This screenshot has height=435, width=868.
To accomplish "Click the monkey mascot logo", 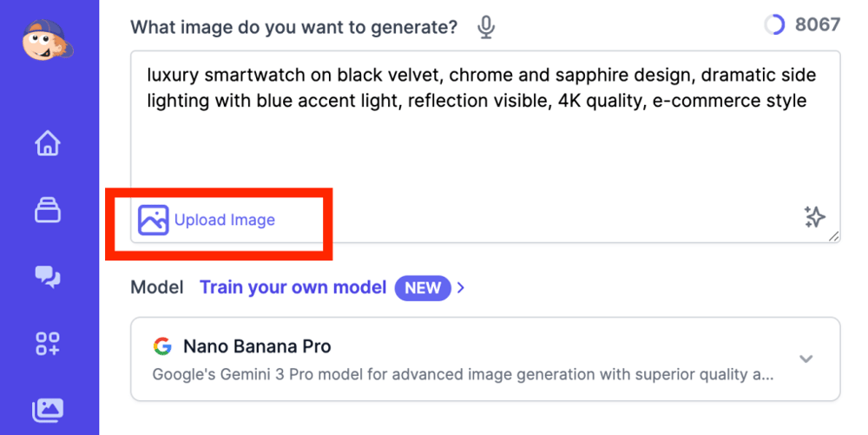I will click(x=49, y=41).
